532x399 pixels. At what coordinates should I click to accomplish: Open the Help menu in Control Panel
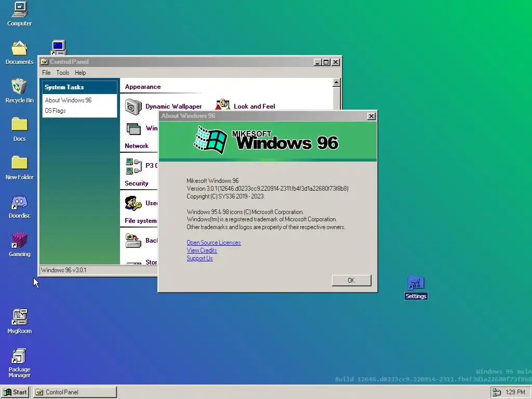(x=81, y=73)
